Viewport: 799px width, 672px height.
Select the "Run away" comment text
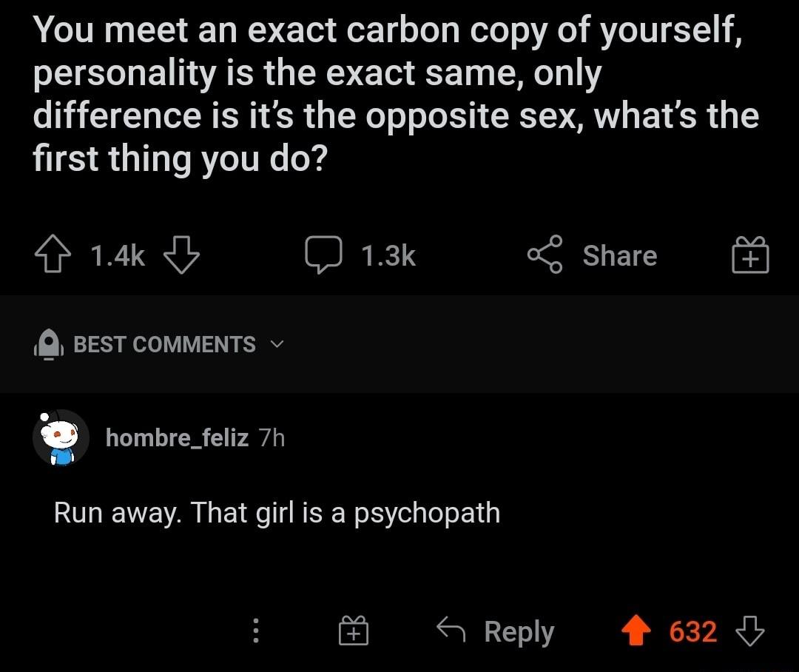tap(277, 513)
